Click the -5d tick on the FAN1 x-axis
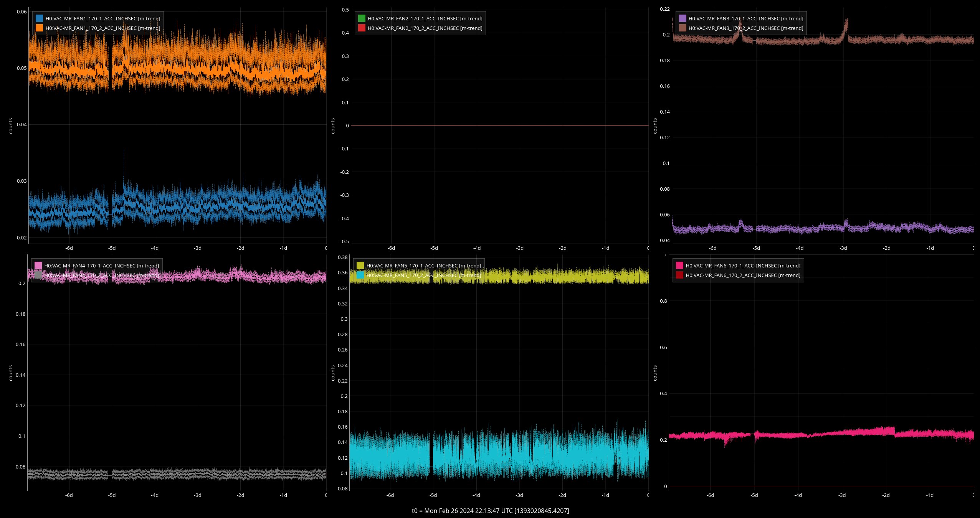 pyautogui.click(x=112, y=248)
